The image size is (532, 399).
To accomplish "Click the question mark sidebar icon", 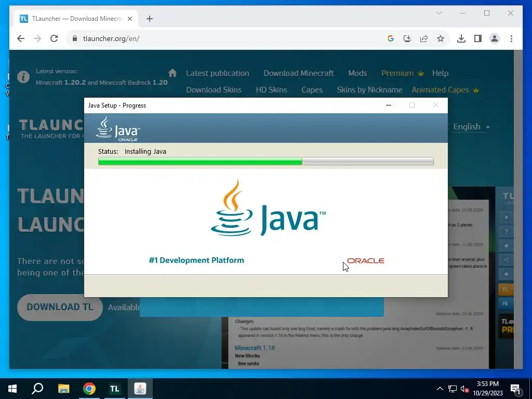I will (506, 231).
